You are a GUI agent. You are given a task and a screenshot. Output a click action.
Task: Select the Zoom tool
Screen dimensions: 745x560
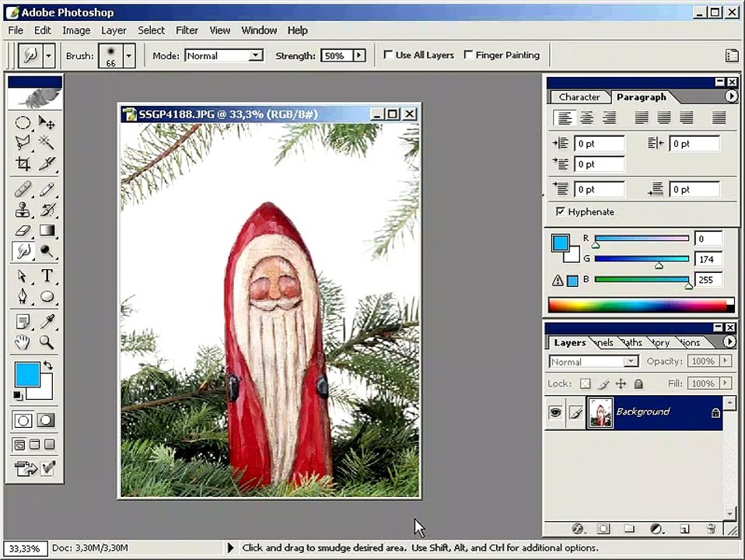click(47, 342)
